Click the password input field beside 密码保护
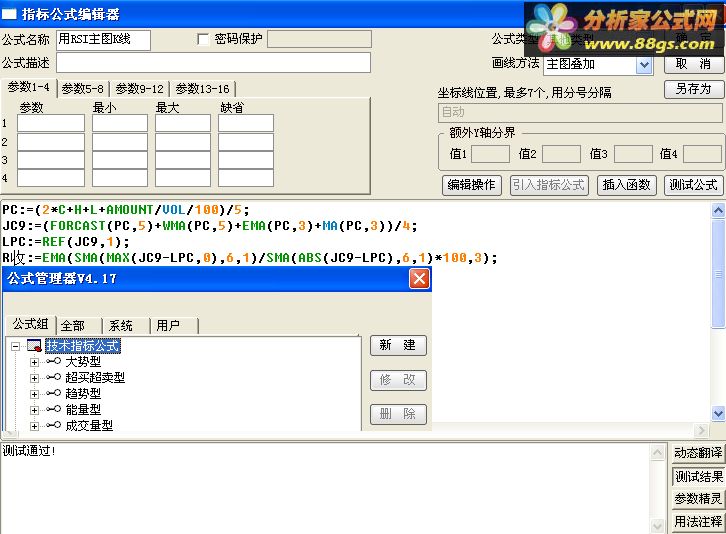The width and height of the screenshot is (726, 534). pyautogui.click(x=319, y=39)
